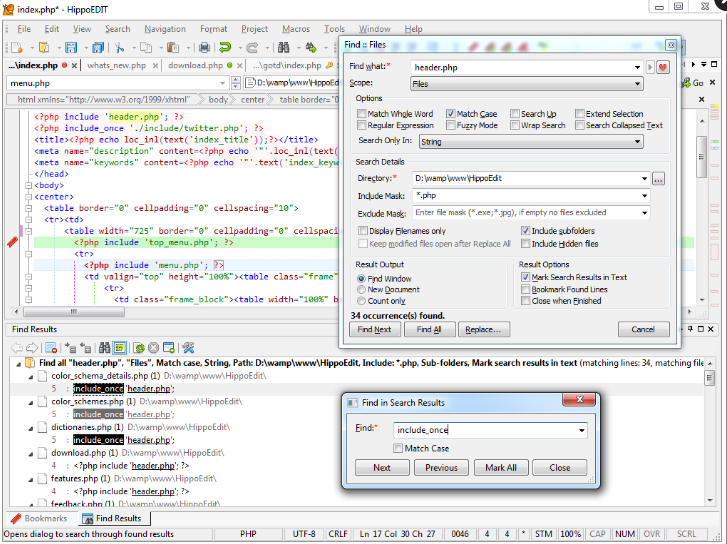Save the current file using the floppy icon
The image size is (727, 544).
coord(71,48)
